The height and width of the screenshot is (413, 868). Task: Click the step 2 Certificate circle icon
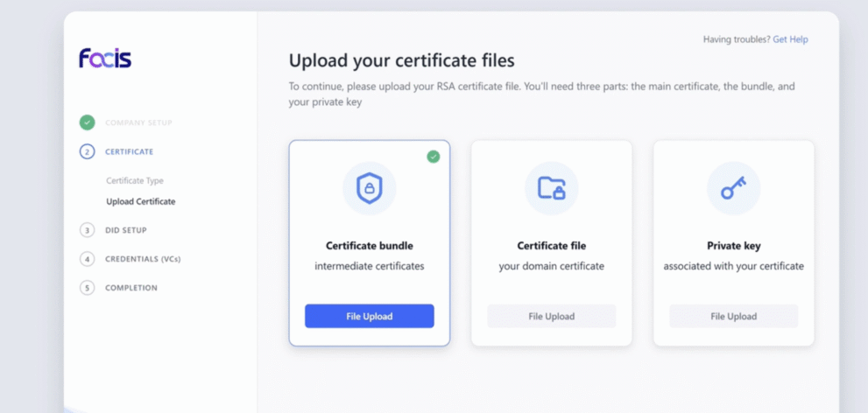(x=87, y=151)
